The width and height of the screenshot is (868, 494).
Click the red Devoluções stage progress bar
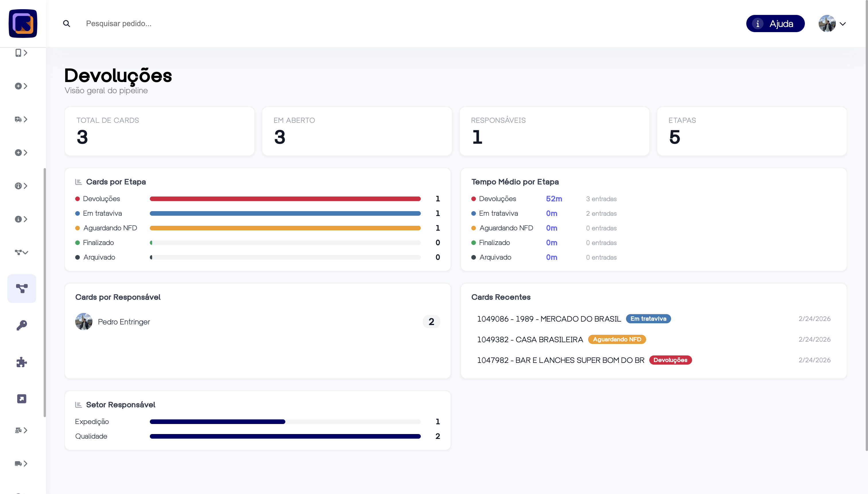285,199
